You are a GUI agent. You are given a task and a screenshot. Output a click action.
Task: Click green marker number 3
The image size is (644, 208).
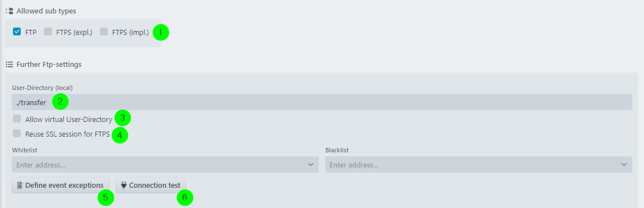click(x=122, y=118)
